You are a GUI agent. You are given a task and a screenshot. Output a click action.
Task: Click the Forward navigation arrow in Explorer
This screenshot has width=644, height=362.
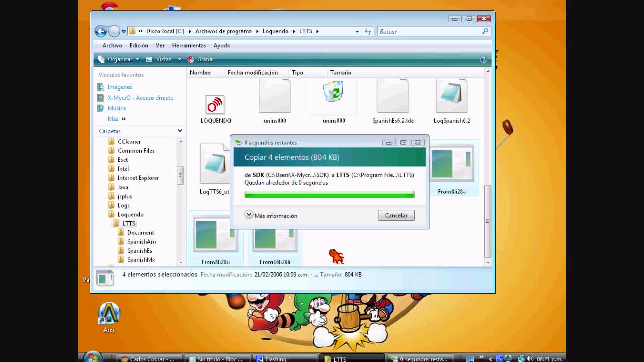click(x=114, y=31)
